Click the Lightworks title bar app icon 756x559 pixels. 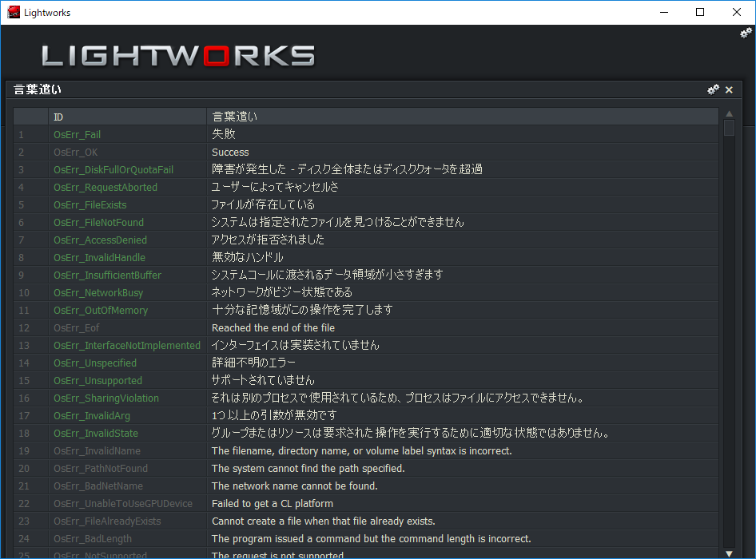[x=14, y=12]
